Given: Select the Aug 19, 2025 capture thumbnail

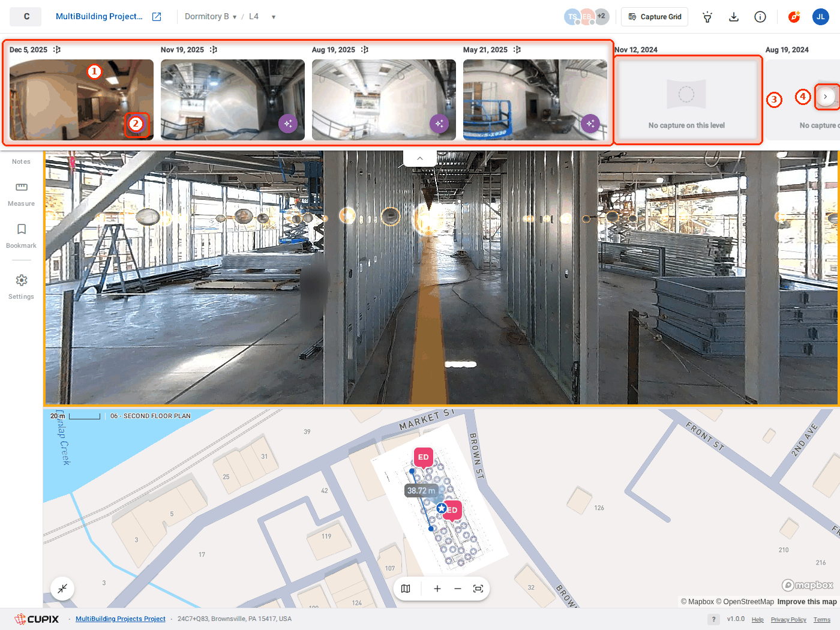Looking at the screenshot, I should [x=384, y=100].
